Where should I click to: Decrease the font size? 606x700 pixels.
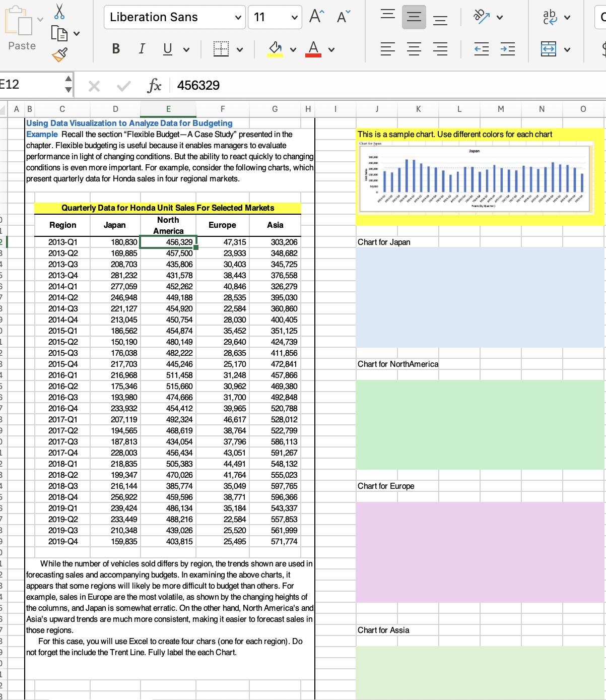click(x=342, y=17)
